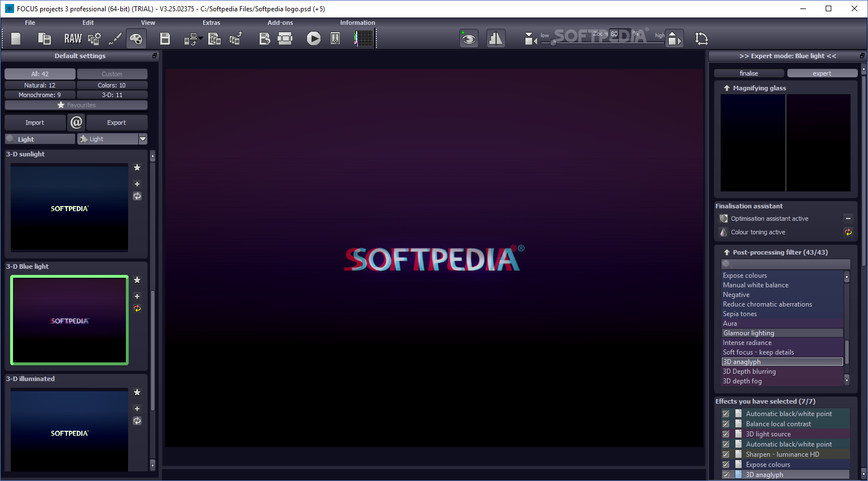The height and width of the screenshot is (481, 868).
Task: Click the post-processing filter search field
Action: click(786, 264)
